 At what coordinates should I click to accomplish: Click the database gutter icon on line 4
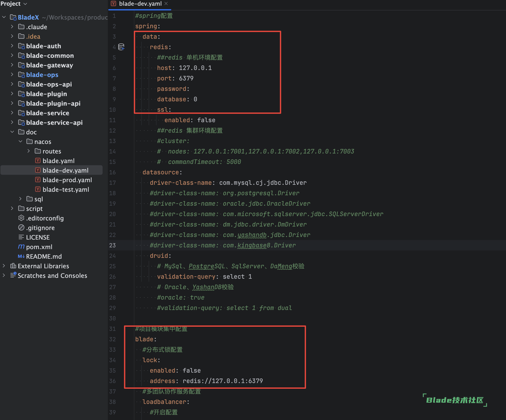point(122,47)
